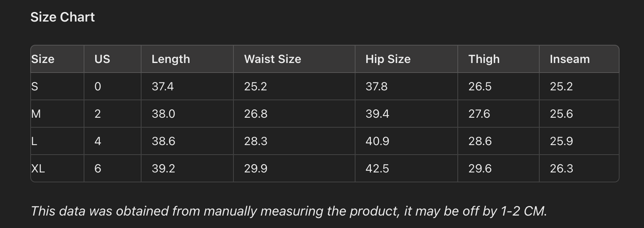Click the Waist Size column header
The image size is (644, 228).
(272, 59)
